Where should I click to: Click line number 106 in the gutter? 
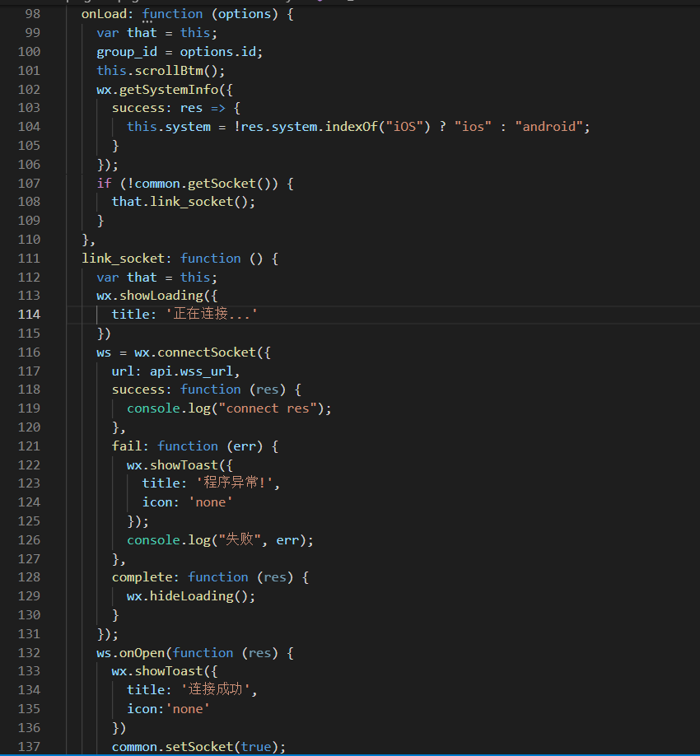coord(29,165)
